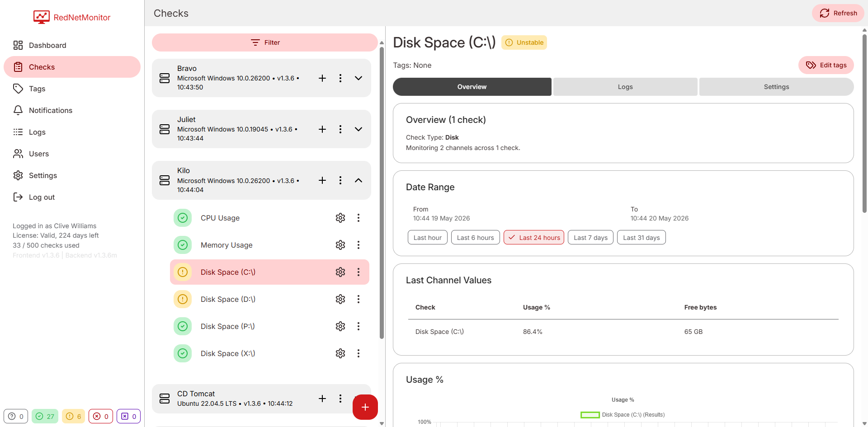Toggle Disk Space (C:\) chart legend
The image size is (868, 427).
[623, 415]
